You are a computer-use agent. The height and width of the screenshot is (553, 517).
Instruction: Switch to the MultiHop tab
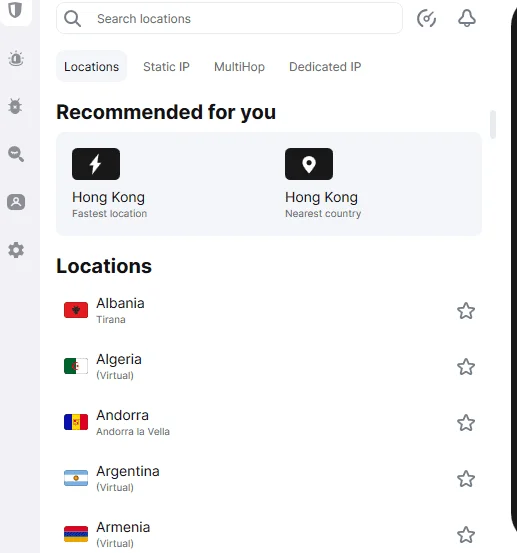(x=239, y=67)
